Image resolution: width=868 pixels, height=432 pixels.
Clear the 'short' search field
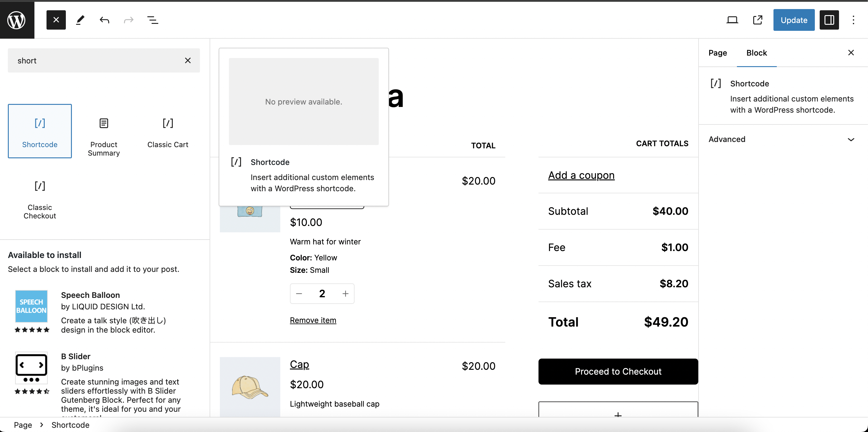188,60
